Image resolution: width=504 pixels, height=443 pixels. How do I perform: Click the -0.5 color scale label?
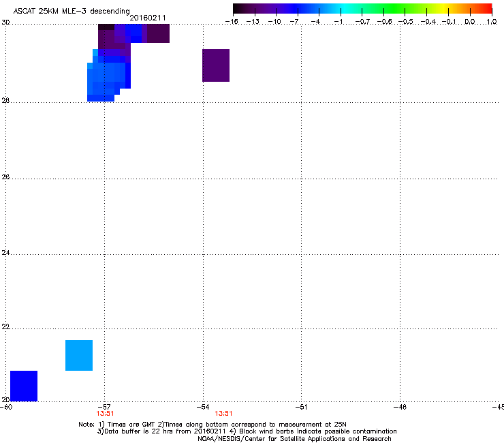click(x=406, y=22)
